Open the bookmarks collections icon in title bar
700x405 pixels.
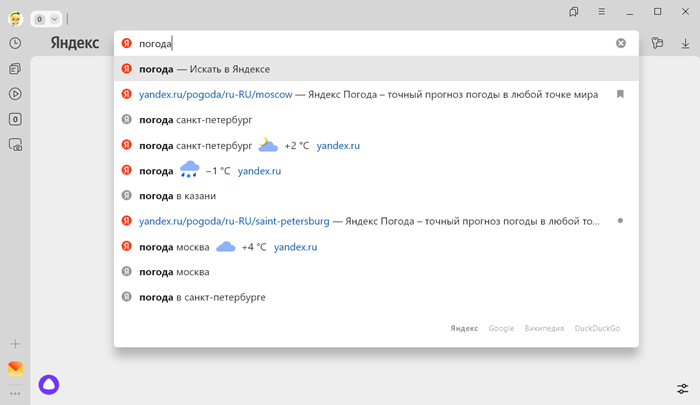[574, 12]
